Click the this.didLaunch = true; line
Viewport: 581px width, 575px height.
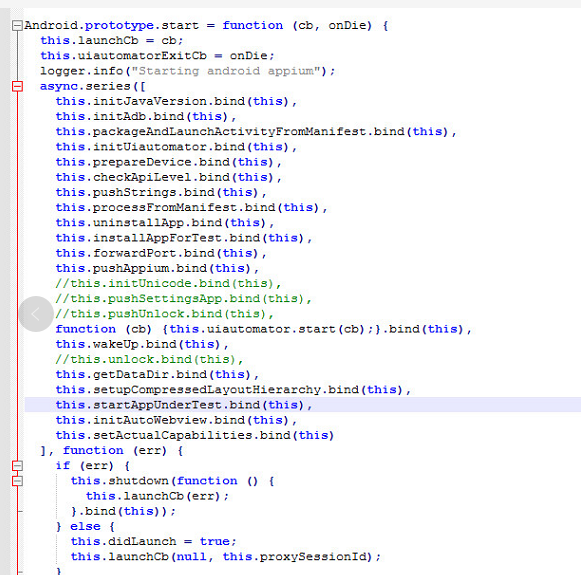click(153, 542)
